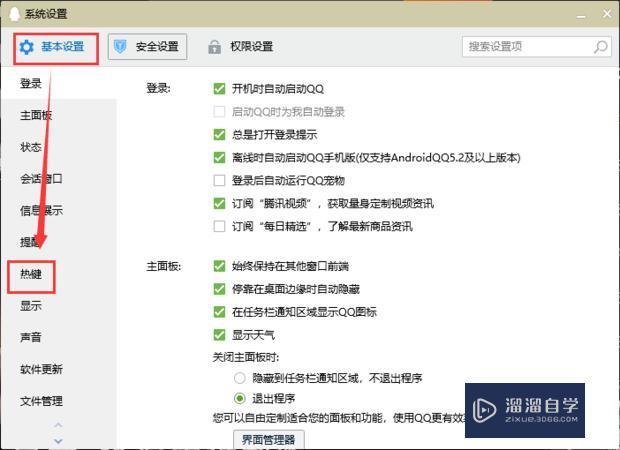Click the sidebar up chevron arrow
Viewport: 620px width, 450px height.
click(x=58, y=425)
